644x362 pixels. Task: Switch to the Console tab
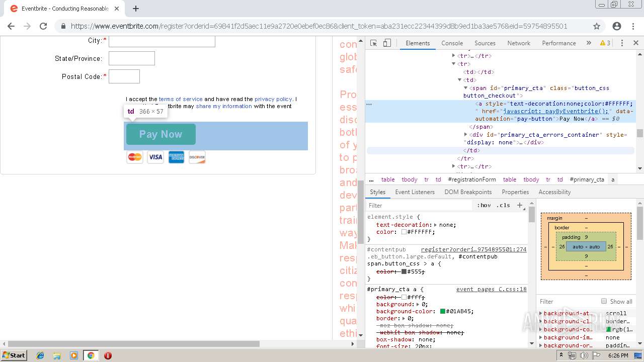(x=452, y=43)
